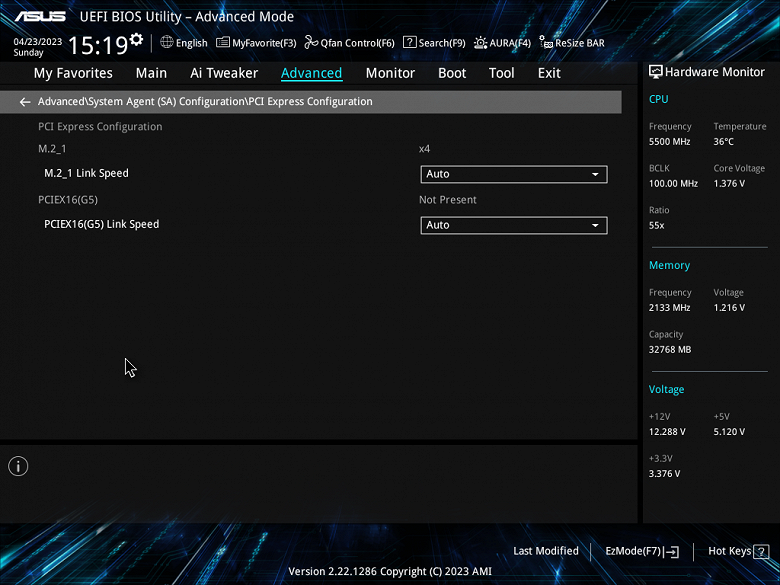Click the MyFavorite(F3) label
Image resolution: width=780 pixels, height=585 pixels.
(x=264, y=43)
